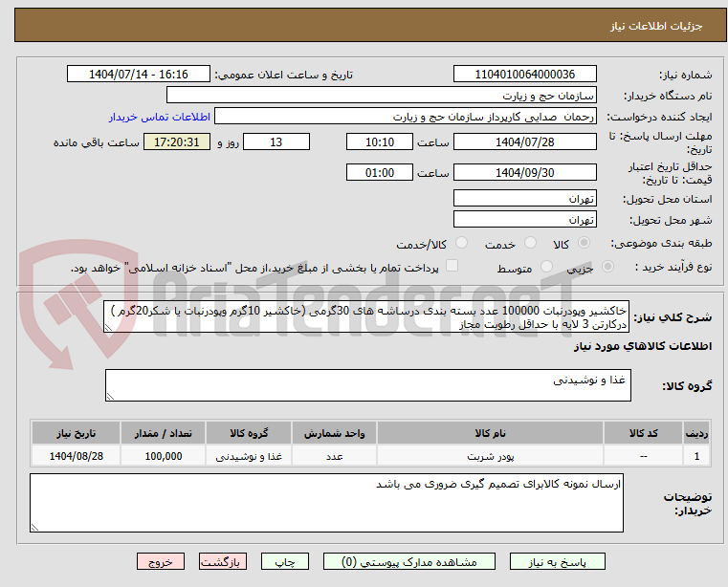Click the remaining days field 13
Image resolution: width=728 pixels, height=587 pixels.
[276, 141]
